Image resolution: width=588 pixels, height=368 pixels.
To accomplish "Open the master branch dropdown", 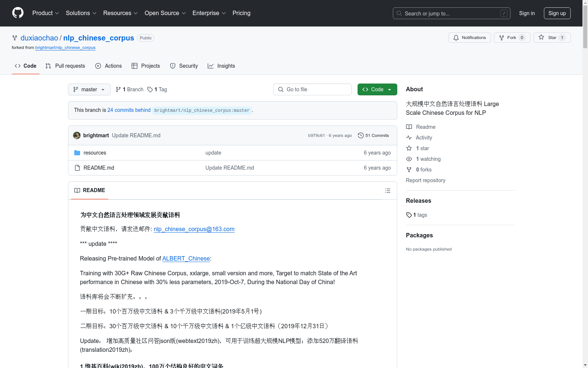I will click(x=89, y=89).
